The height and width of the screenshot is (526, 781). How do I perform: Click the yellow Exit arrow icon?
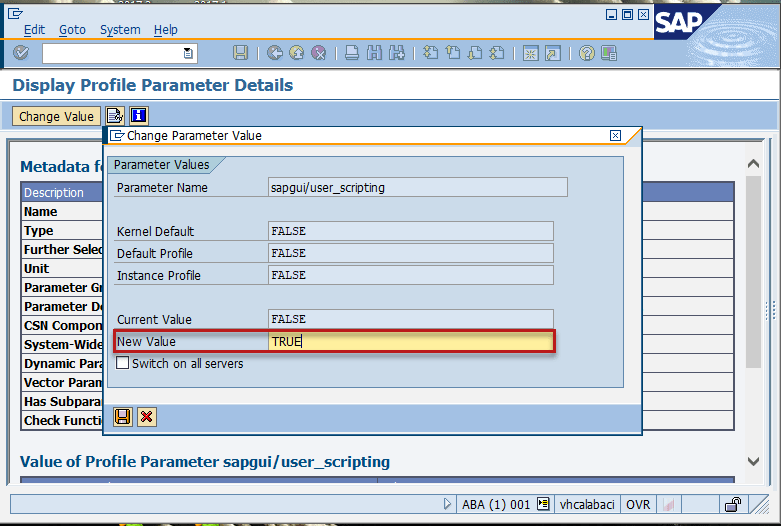coord(296,53)
